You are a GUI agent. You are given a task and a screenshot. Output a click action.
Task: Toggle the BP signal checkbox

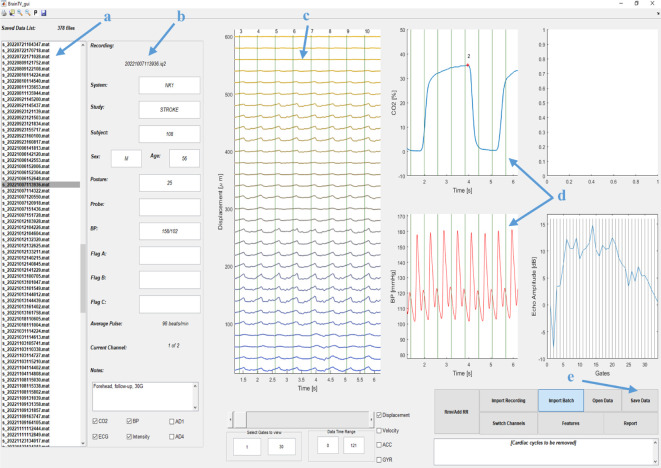pos(129,421)
